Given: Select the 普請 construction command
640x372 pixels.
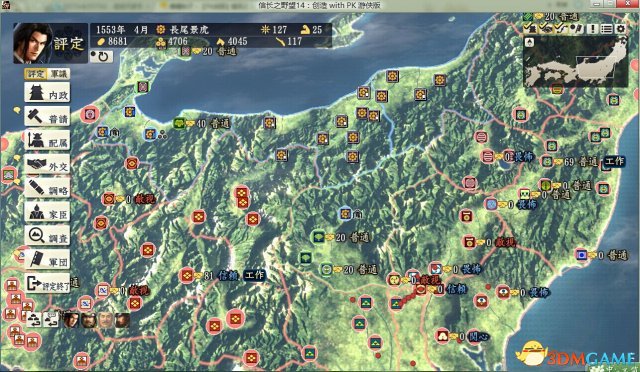Looking at the screenshot, I should click(47, 116).
